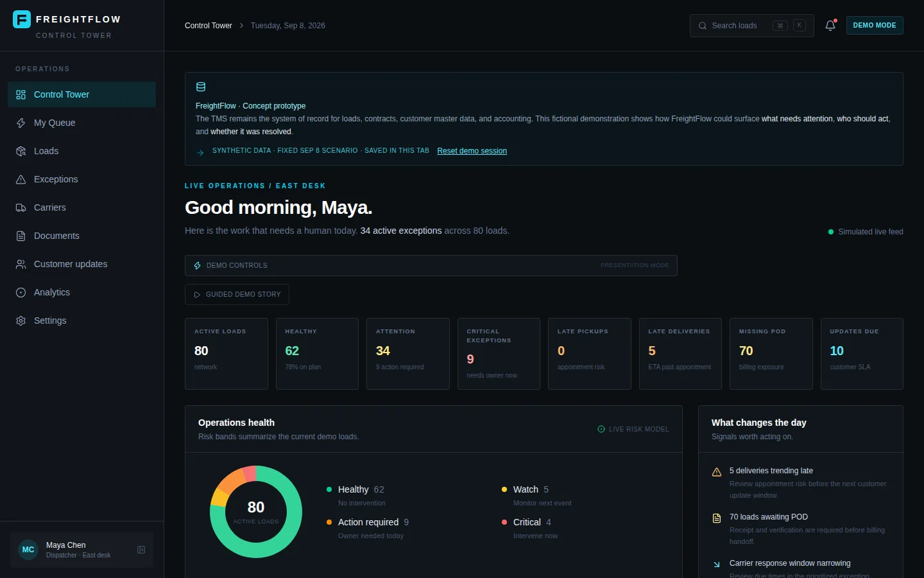Click the Exceptions warning triangle icon

point(21,179)
